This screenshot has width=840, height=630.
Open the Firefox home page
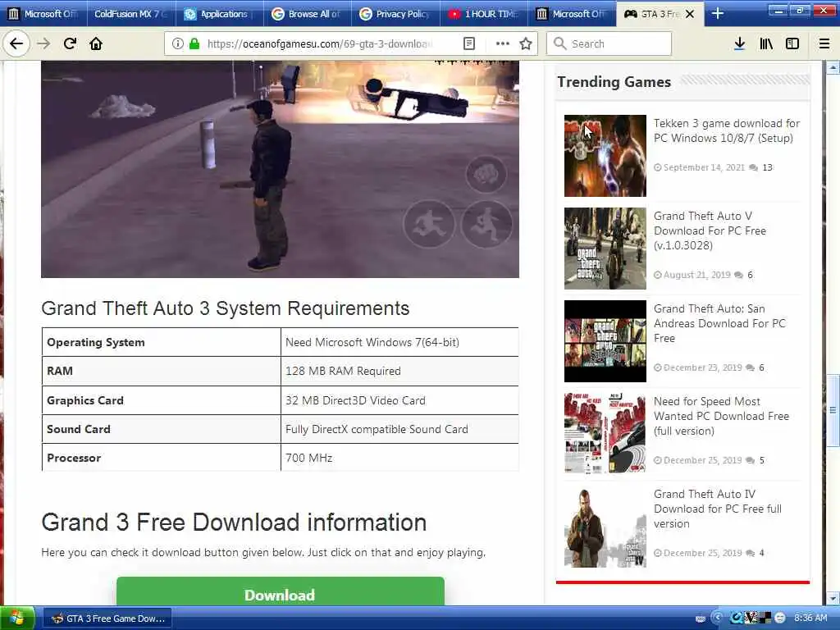coord(96,43)
